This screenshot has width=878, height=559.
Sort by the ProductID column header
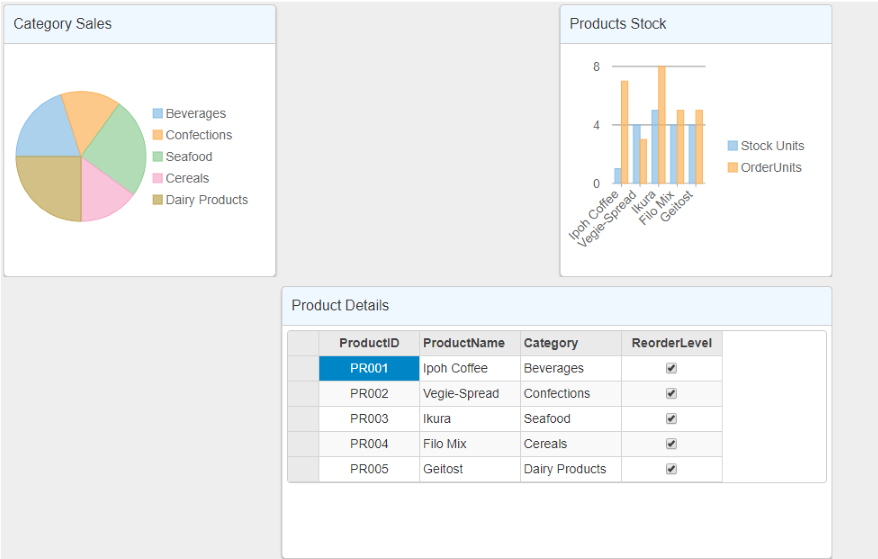(369, 343)
